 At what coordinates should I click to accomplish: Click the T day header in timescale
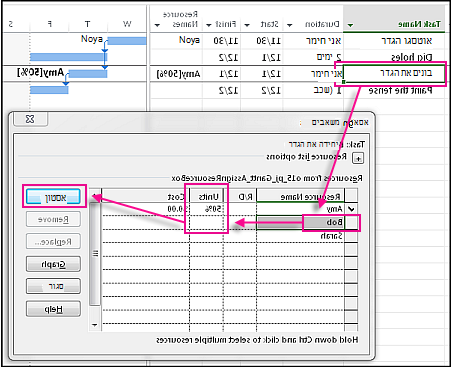tap(88, 24)
